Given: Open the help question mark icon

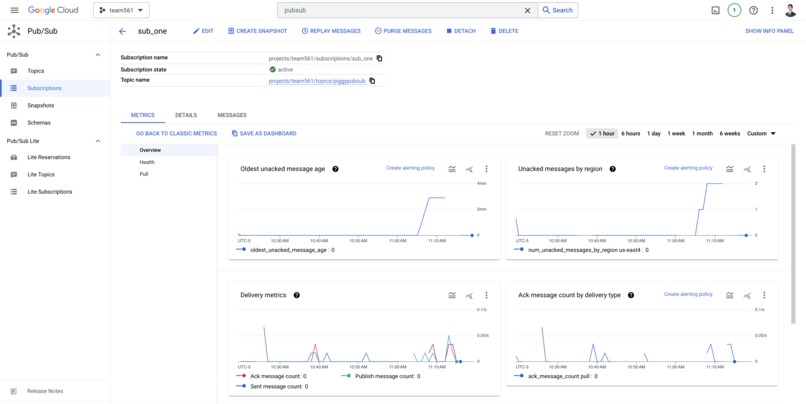Looking at the screenshot, I should click(754, 10).
